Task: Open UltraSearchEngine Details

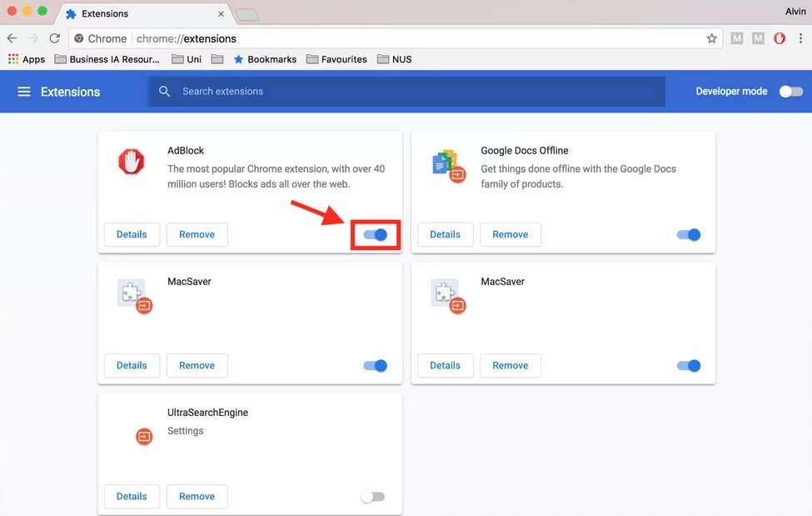Action: point(132,496)
